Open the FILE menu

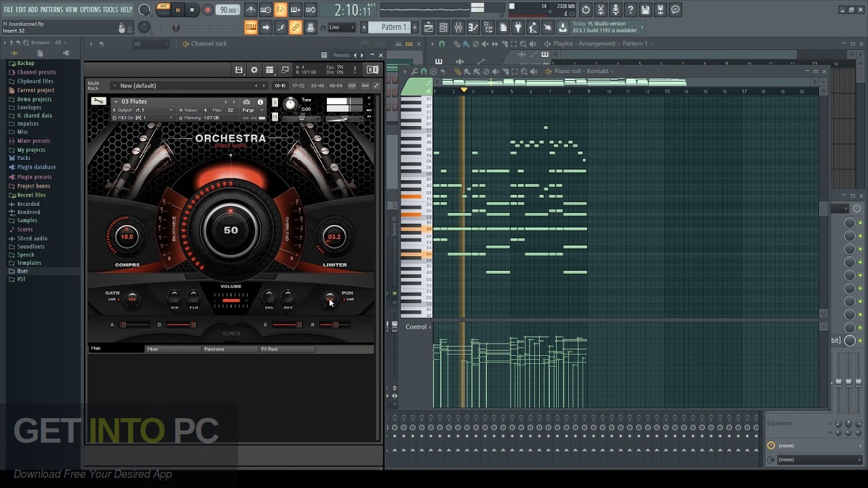[9, 9]
